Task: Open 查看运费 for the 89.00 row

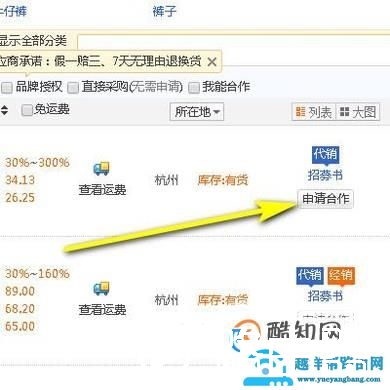Action: pos(102,310)
